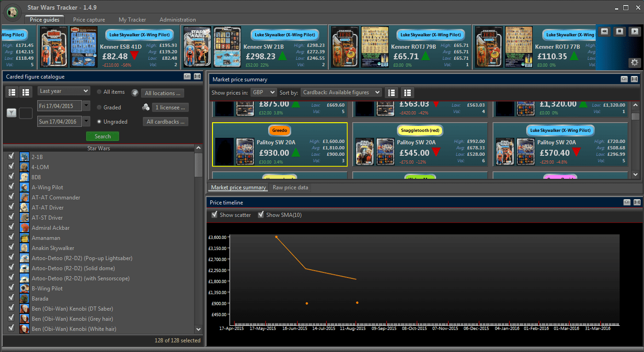The image size is (644, 352).
Task: Rewind the price ticker
Action: [604, 31]
